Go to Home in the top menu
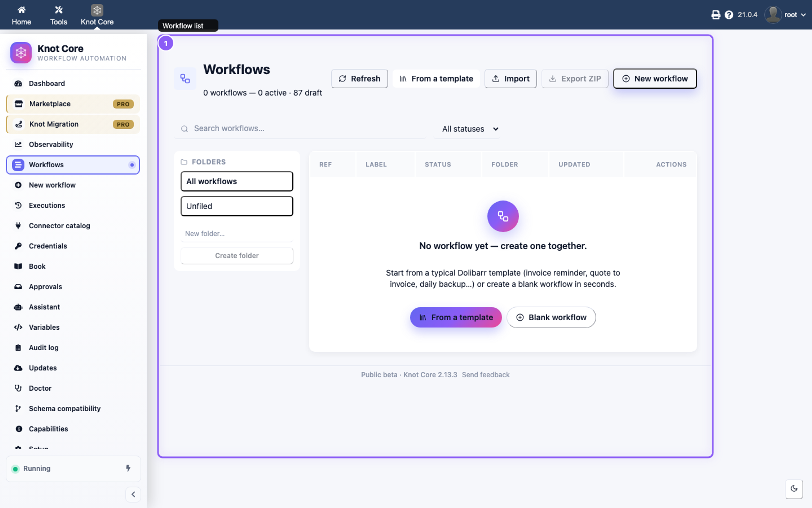The image size is (812, 508). click(21, 16)
